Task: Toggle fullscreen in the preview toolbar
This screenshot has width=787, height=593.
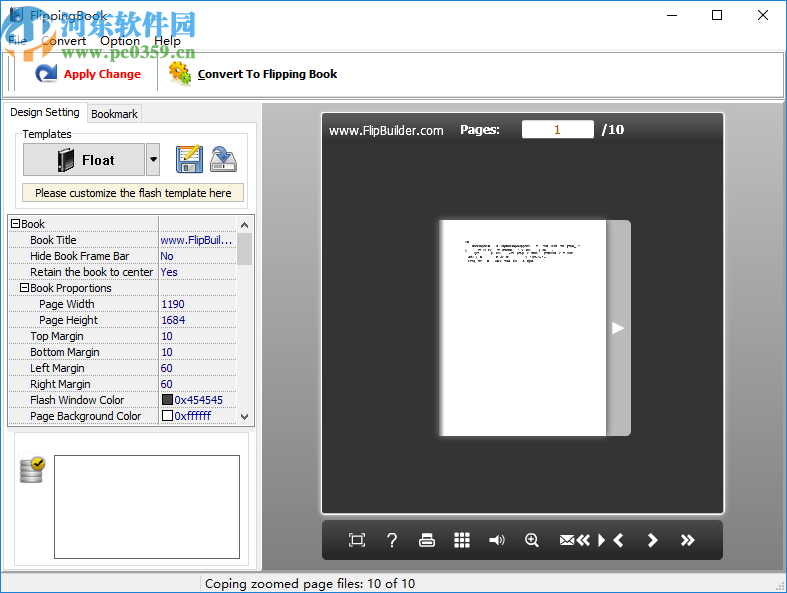Action: coord(357,540)
